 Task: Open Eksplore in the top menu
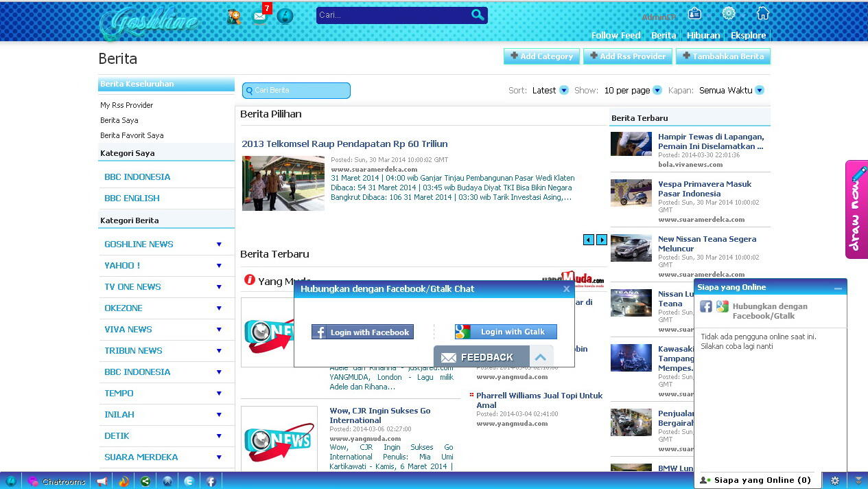coord(748,35)
